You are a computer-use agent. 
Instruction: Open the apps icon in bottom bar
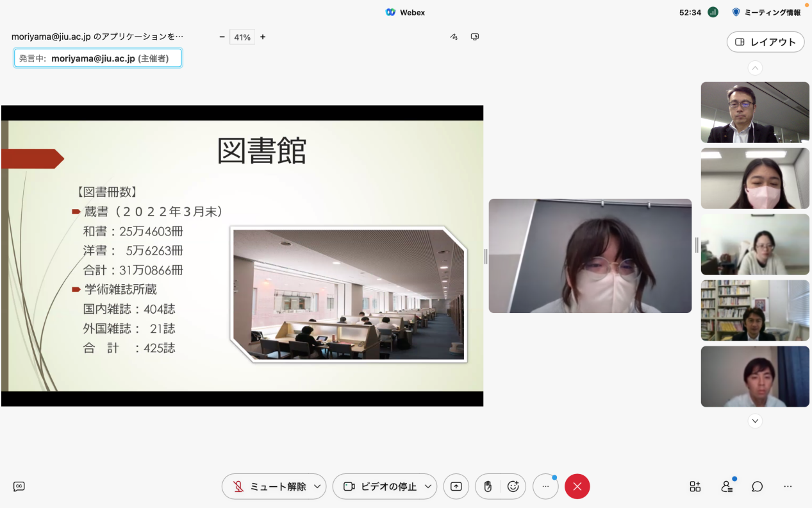pyautogui.click(x=695, y=486)
